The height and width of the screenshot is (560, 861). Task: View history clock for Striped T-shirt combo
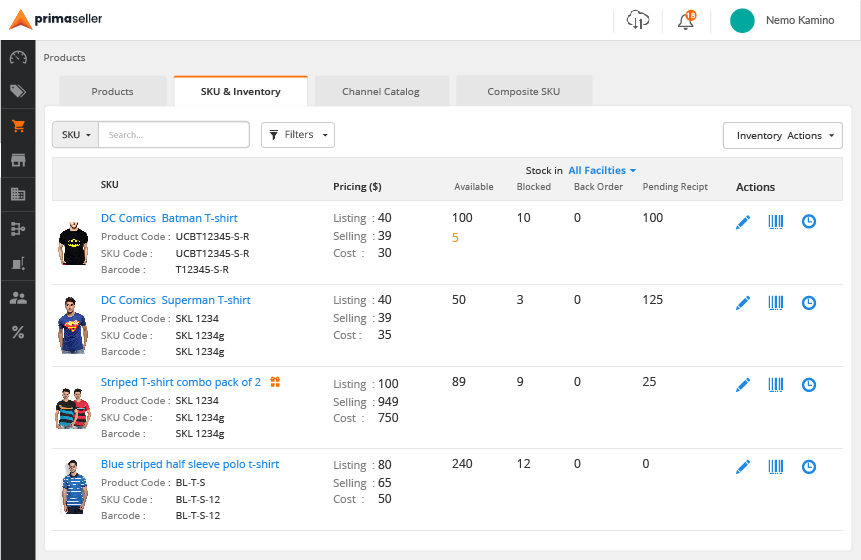coord(809,385)
